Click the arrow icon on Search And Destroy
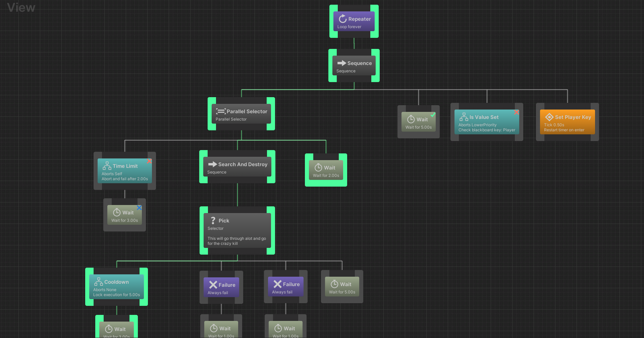 click(213, 164)
